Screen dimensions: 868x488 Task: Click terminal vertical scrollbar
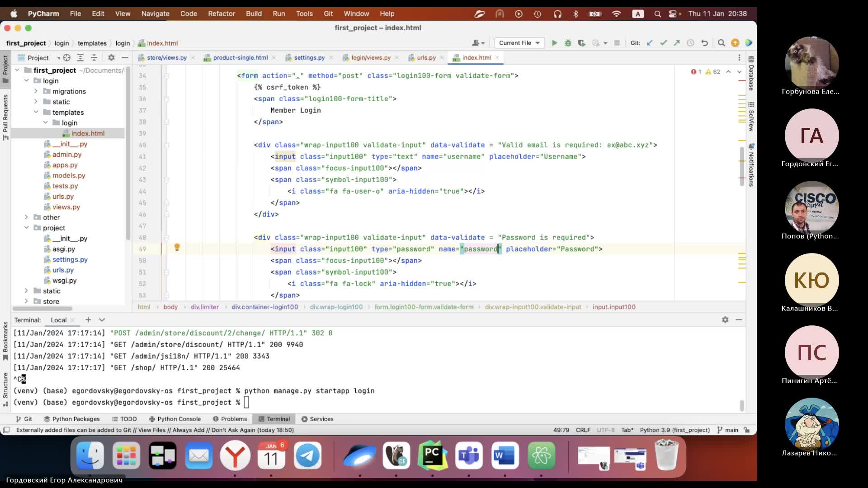[742, 405]
